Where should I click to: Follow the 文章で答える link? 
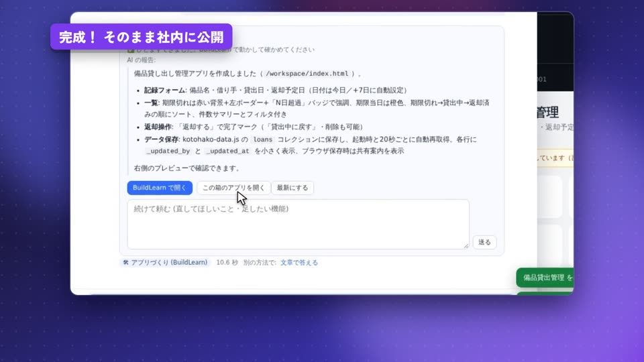(x=299, y=263)
